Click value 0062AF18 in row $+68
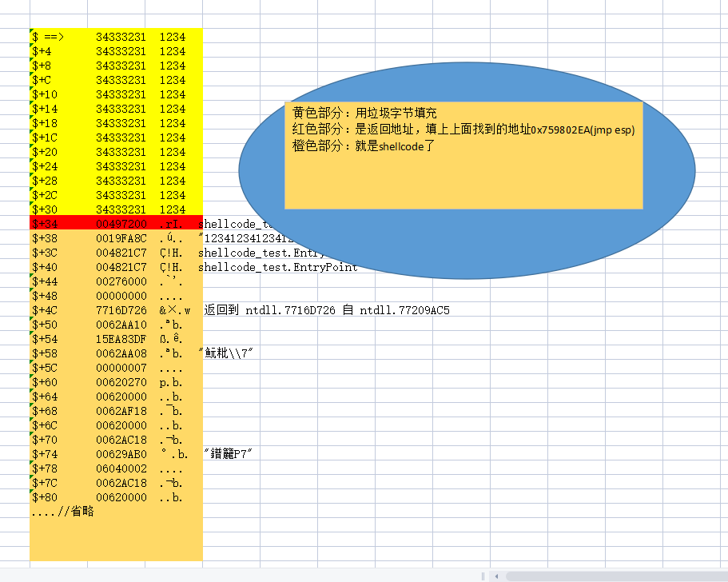 121,411
